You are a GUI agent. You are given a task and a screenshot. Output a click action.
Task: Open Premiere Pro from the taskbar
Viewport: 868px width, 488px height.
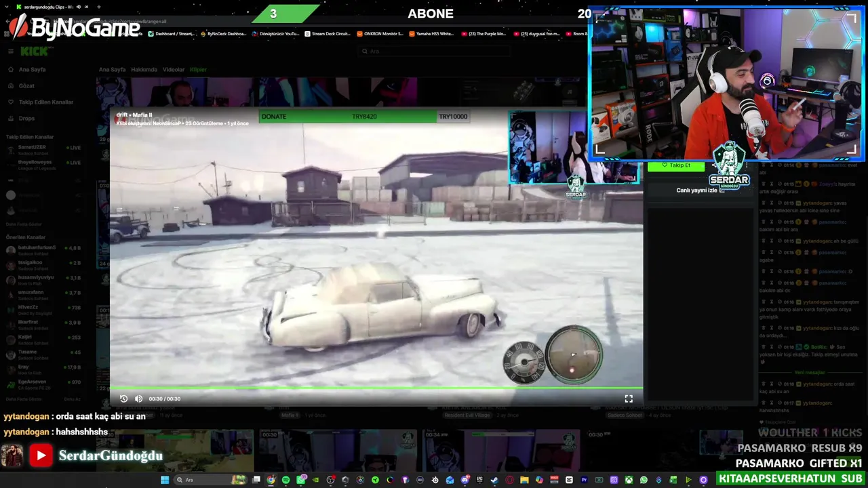point(584,480)
